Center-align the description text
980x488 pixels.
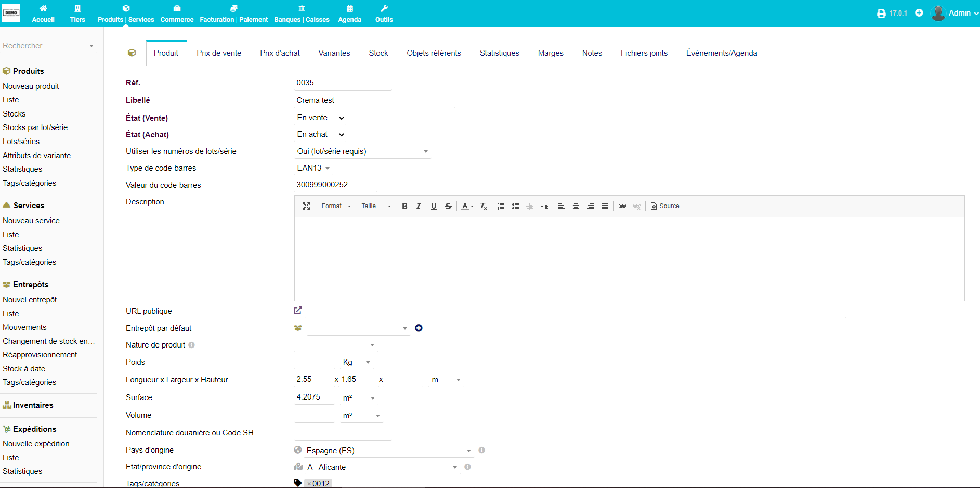tap(576, 206)
